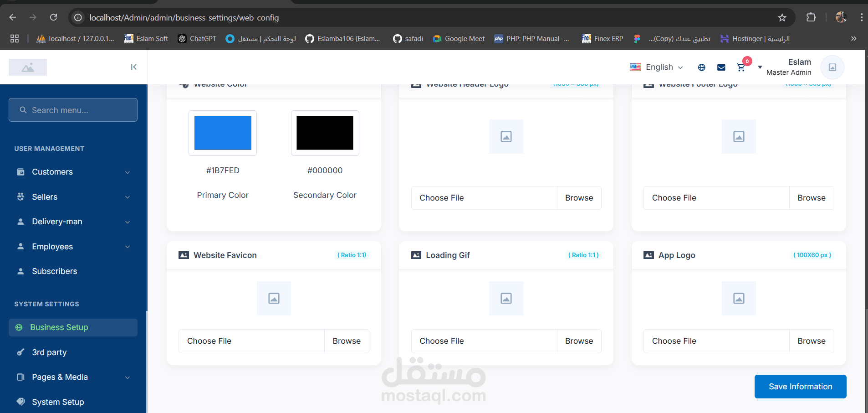This screenshot has height=413, width=868.
Task: Click the browser address bar URL
Action: [x=184, y=17]
